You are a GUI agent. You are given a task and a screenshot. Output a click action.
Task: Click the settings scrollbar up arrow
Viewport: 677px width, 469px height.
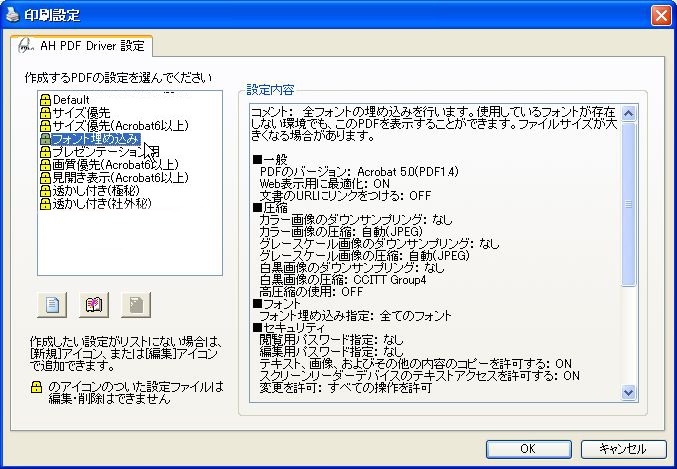pyautogui.click(x=628, y=114)
